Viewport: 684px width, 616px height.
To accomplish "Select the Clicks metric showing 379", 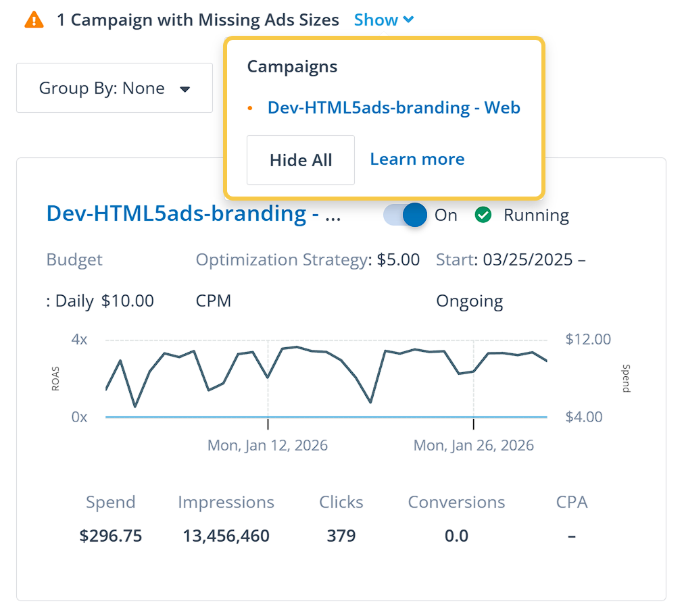I will click(341, 536).
